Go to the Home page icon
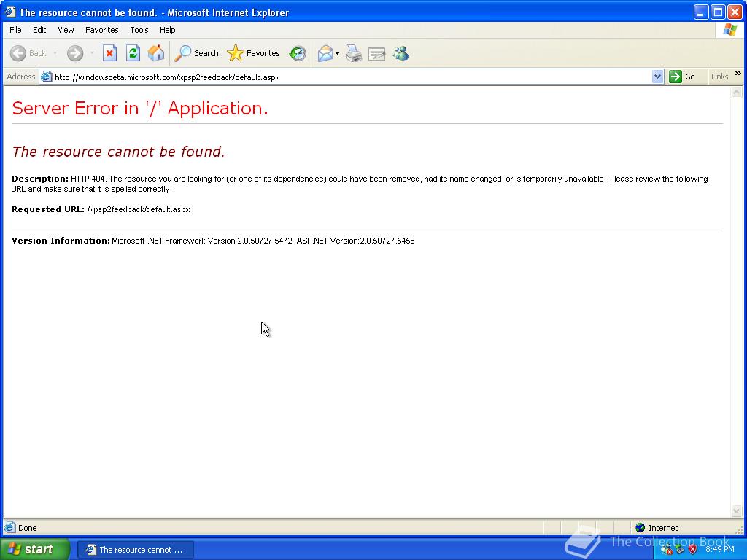This screenshot has height=560, width=747. (x=156, y=53)
